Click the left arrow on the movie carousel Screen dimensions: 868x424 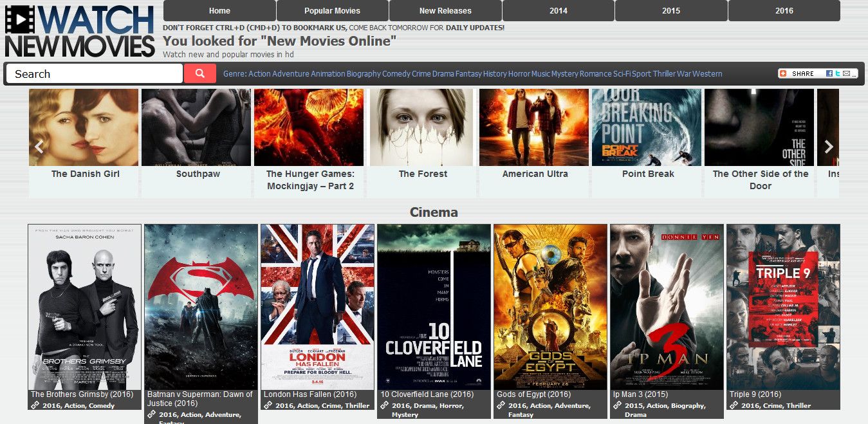click(x=39, y=147)
